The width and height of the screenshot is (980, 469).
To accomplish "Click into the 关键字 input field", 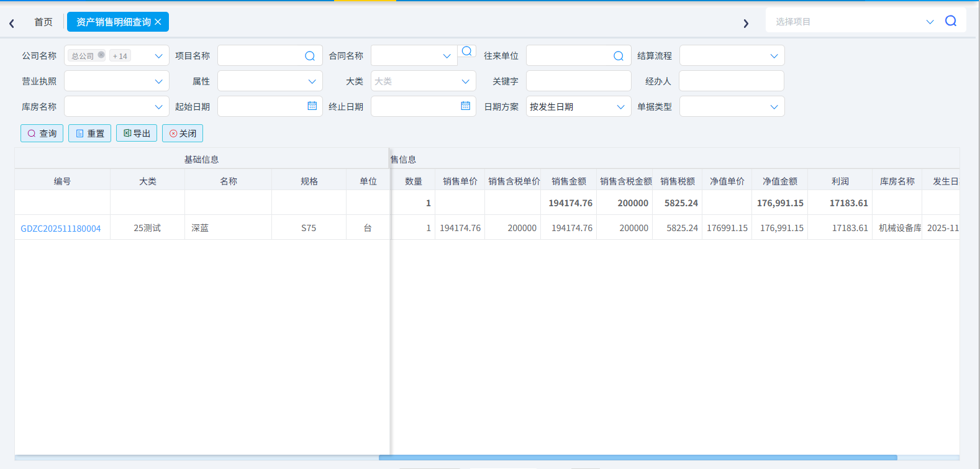I will [578, 81].
